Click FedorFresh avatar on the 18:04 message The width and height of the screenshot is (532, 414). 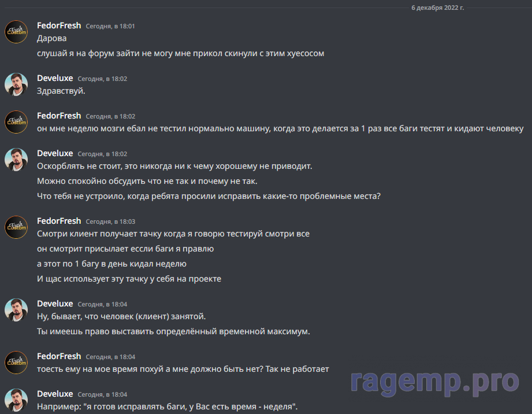tap(16, 363)
